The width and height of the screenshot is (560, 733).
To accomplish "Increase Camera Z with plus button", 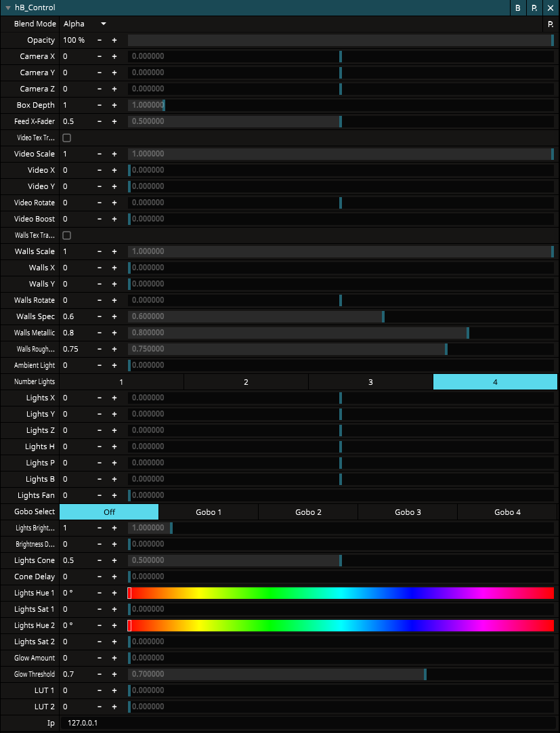I will (x=114, y=89).
